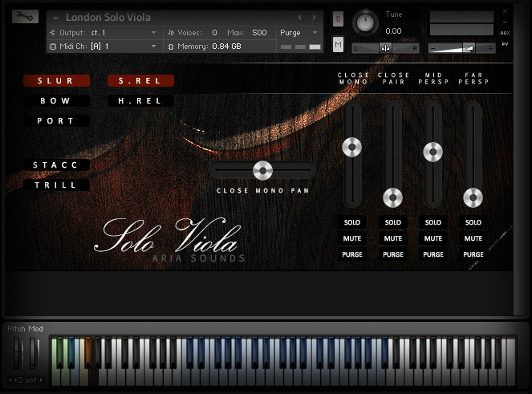Click the Memory 0.84 GB readout
The image size is (532, 394).
click(226, 47)
